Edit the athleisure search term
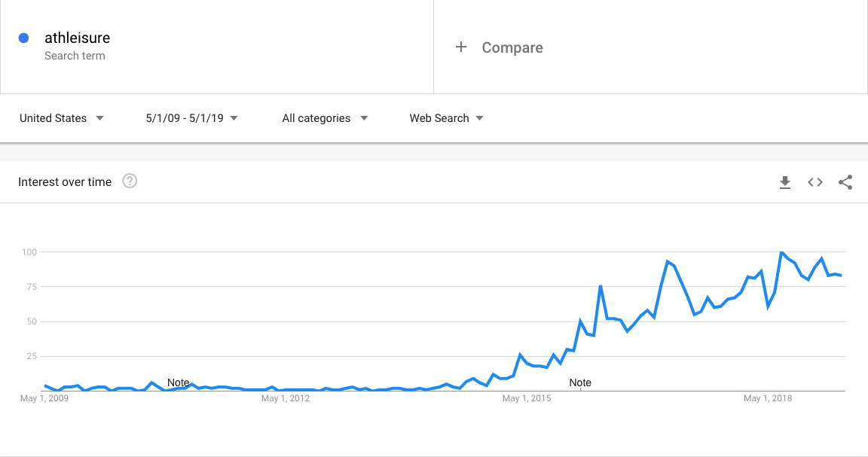Image resolution: width=868 pixels, height=457 pixels. (78, 38)
